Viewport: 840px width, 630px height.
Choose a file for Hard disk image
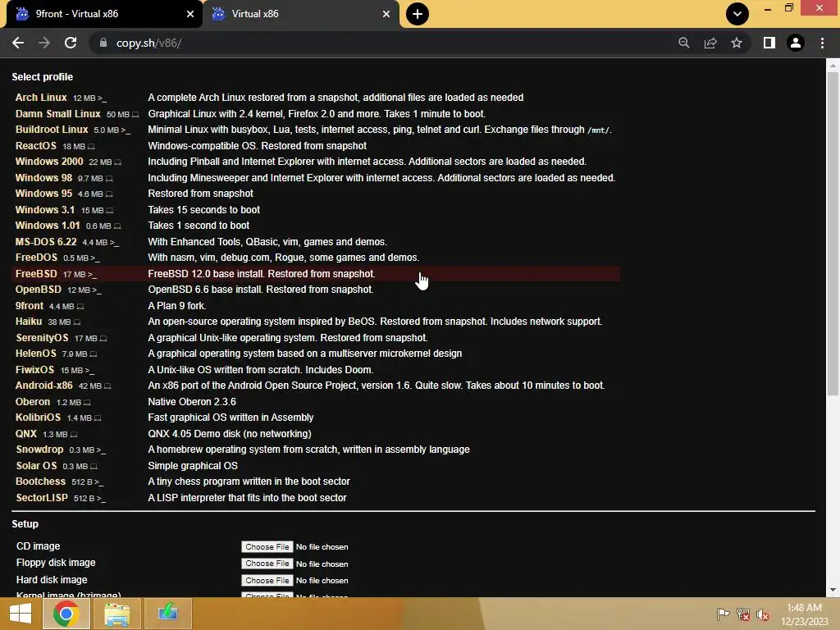[267, 580]
